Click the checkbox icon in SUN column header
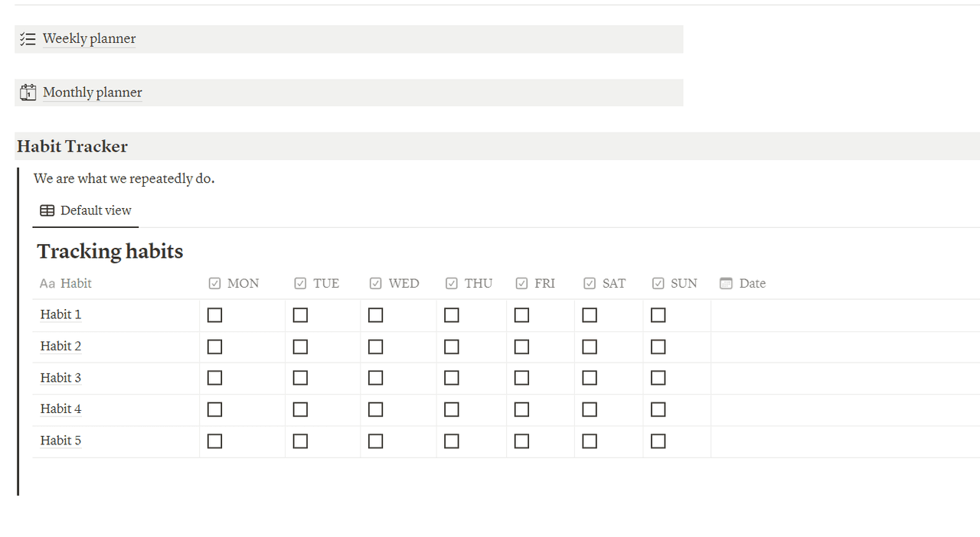Image resolution: width=980 pixels, height=537 pixels. click(x=658, y=284)
